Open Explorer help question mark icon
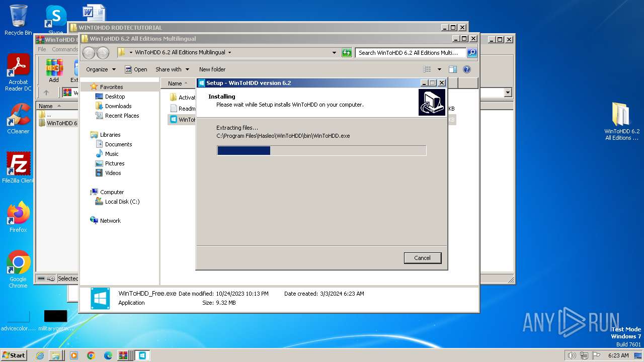 467,69
